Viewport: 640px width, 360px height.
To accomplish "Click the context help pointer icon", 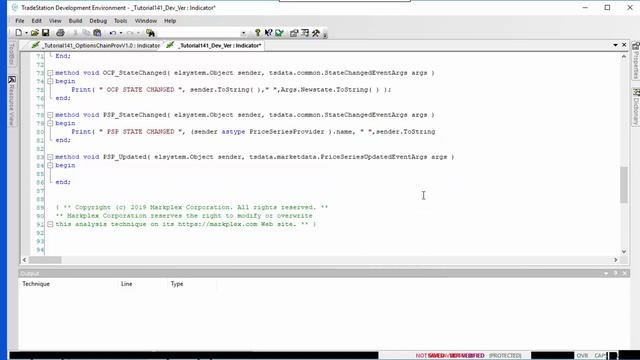I will pos(268,33).
